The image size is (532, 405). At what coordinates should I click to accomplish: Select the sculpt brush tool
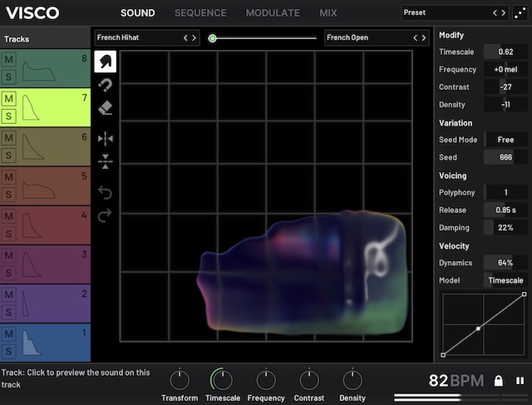[105, 62]
